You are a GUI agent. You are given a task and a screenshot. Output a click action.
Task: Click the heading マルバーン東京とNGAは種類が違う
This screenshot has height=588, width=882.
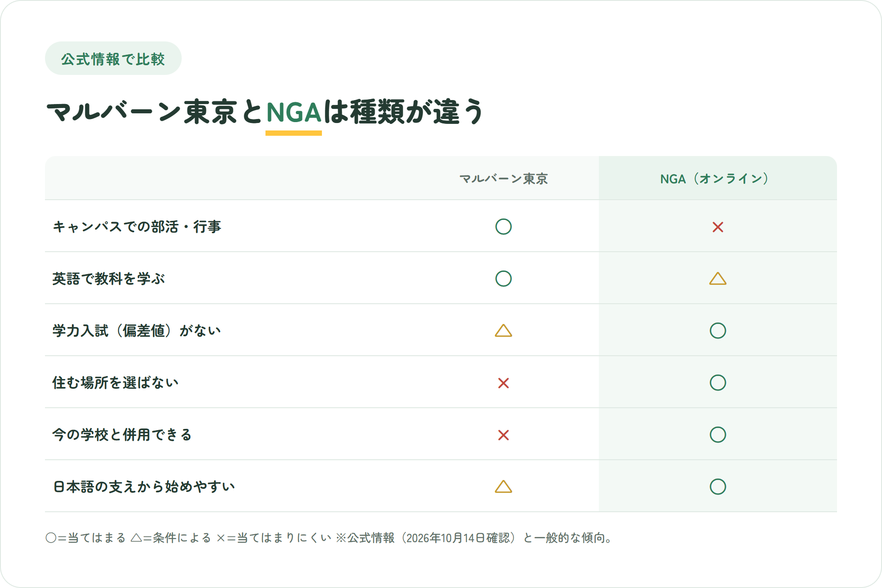click(265, 112)
